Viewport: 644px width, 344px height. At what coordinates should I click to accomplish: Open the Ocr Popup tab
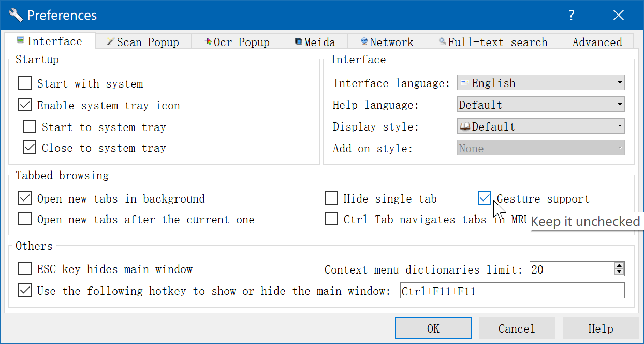point(236,41)
